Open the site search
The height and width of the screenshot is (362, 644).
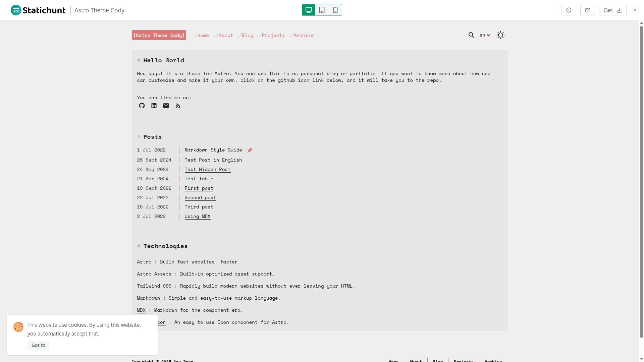click(x=471, y=35)
